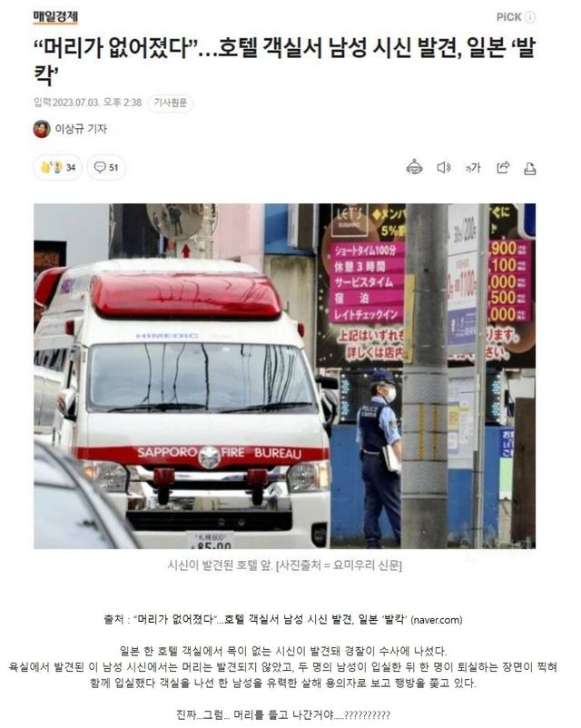Viewport: 581px width, 728px height.
Task: Play article audio with speaker icon
Action: point(444,168)
